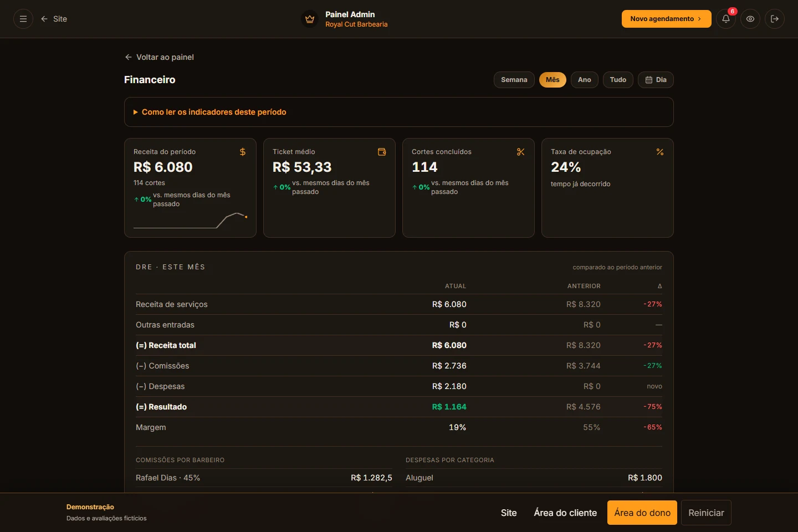
Task: Click the revenue sparkline chart
Action: (190, 220)
